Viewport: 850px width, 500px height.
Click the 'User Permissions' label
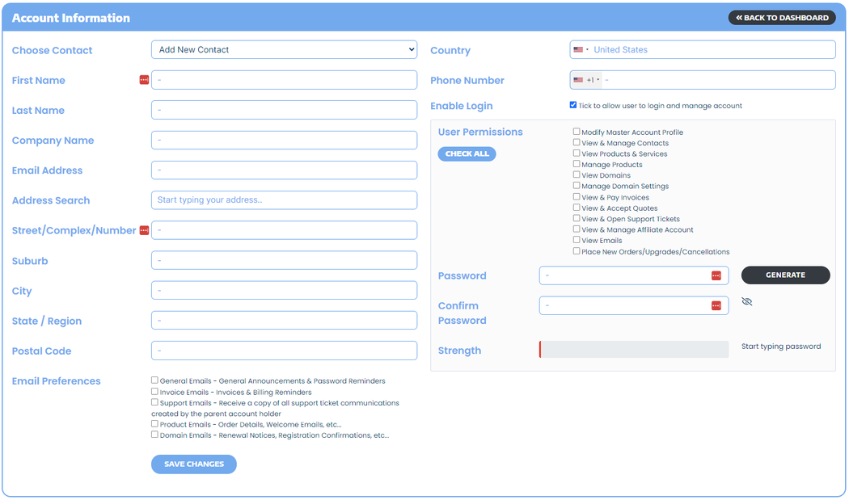point(481,132)
